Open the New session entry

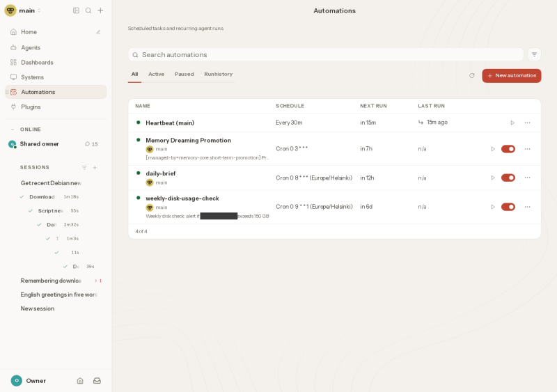(x=38, y=308)
